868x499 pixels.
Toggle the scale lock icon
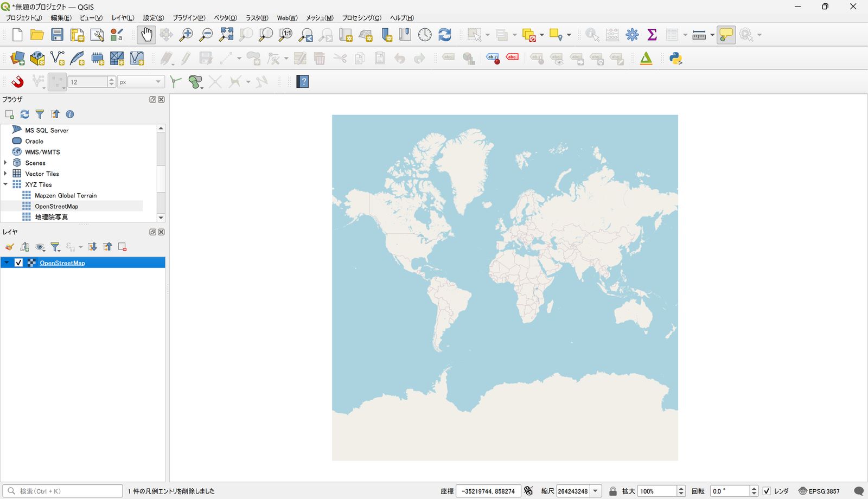(x=613, y=491)
